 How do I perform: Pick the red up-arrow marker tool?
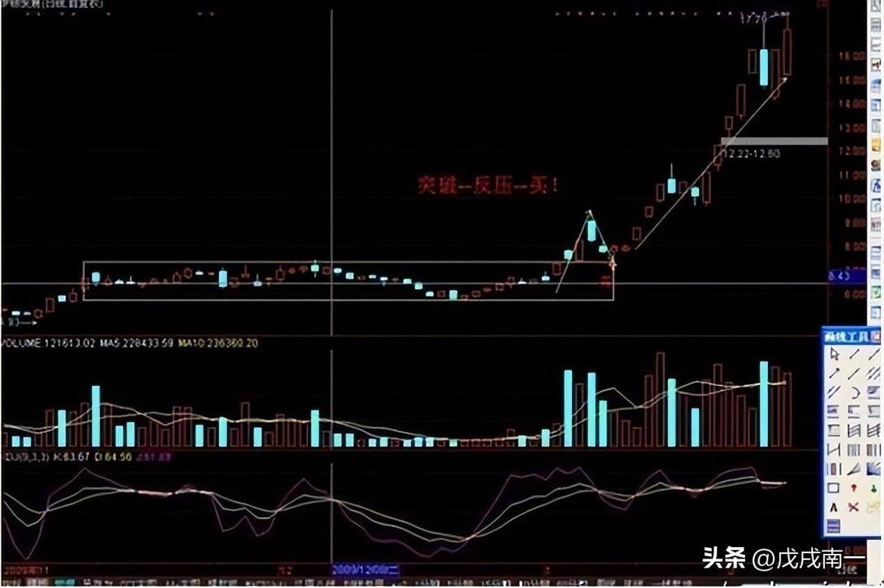click(x=854, y=487)
